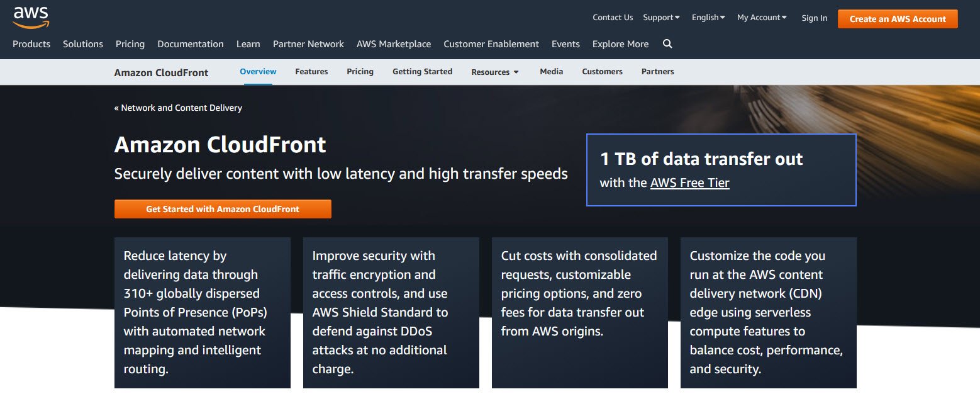Open the Solutions menu
Viewport: 980px width, 394px height.
pyautogui.click(x=83, y=44)
